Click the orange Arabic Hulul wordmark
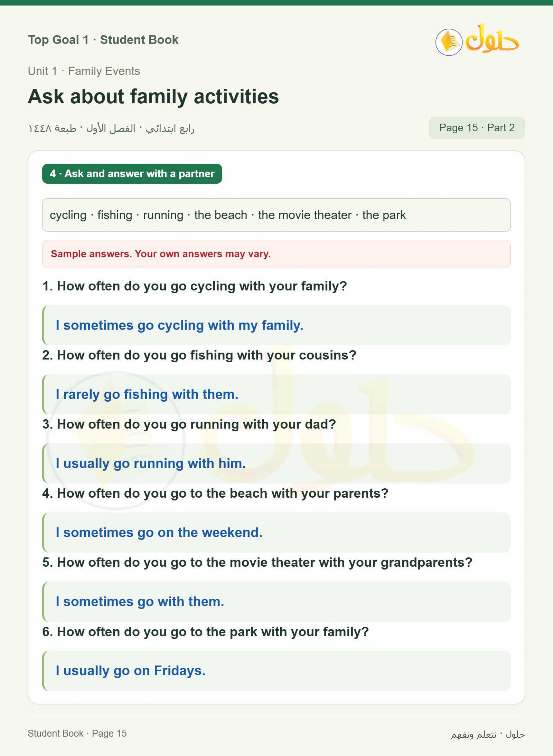Image resolution: width=553 pixels, height=756 pixels. [492, 39]
